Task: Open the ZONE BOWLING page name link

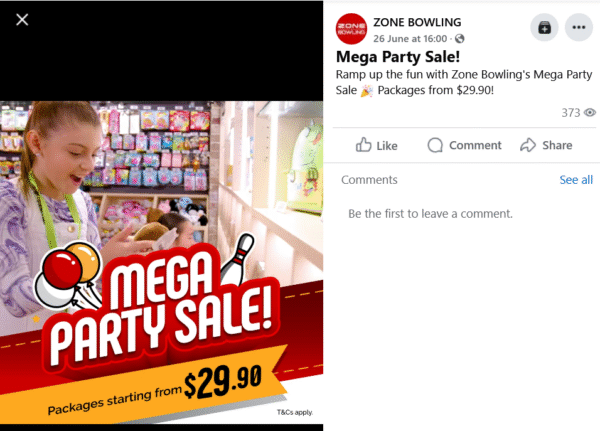Action: coord(417,22)
